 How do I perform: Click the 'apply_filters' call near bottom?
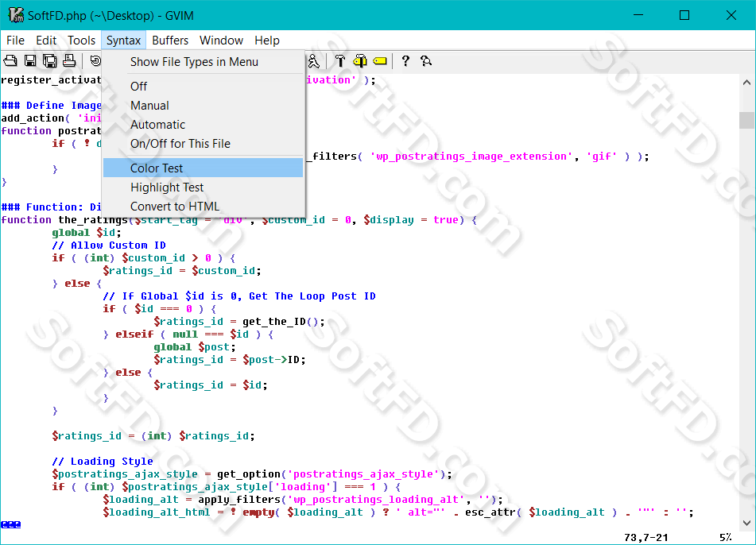239,500
